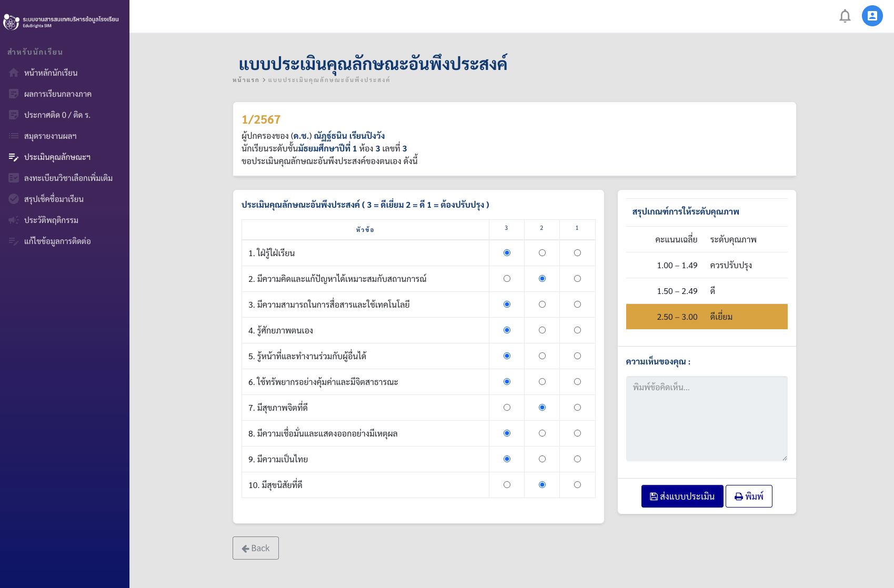Click the ประวัติพฤติกรรม megaphone icon
The height and width of the screenshot is (588, 894).
point(14,220)
